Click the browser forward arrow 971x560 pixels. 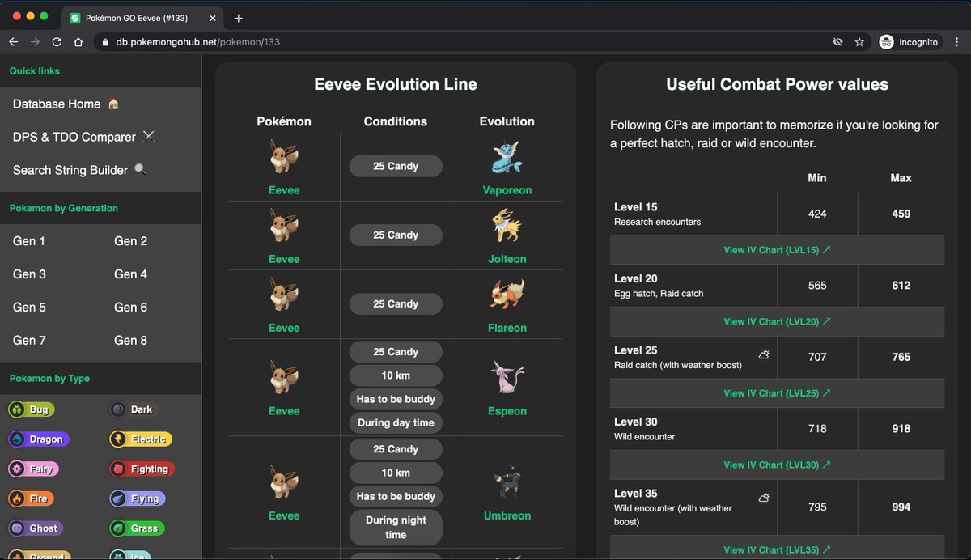coord(35,42)
